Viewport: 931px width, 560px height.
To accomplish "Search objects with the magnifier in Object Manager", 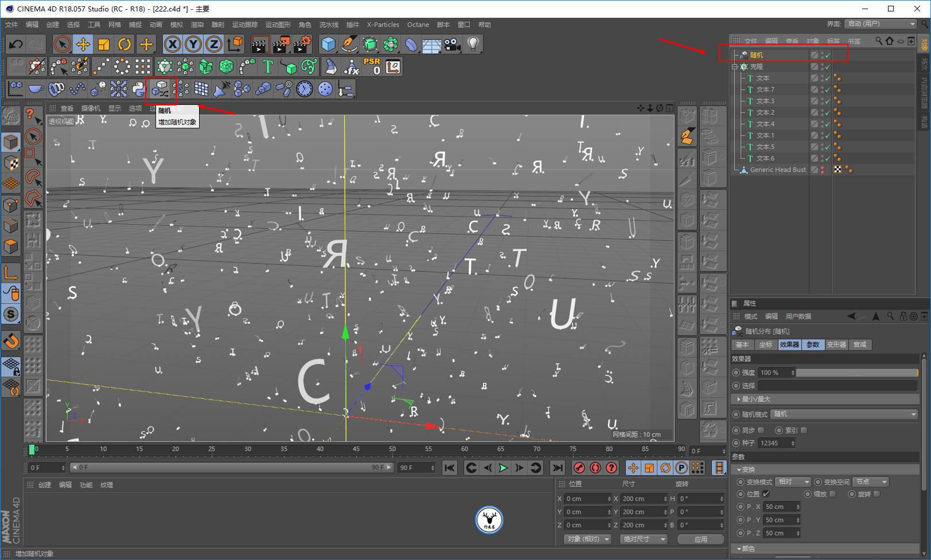I will 879,41.
